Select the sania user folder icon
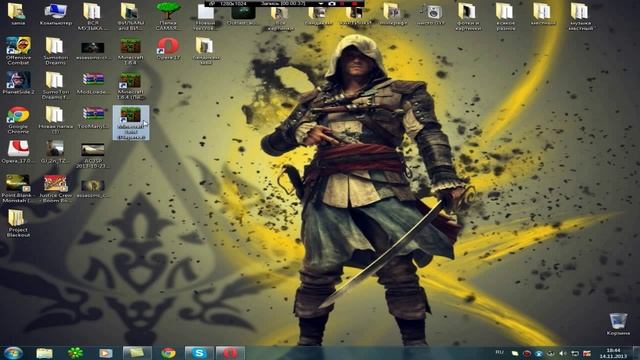 [18, 13]
